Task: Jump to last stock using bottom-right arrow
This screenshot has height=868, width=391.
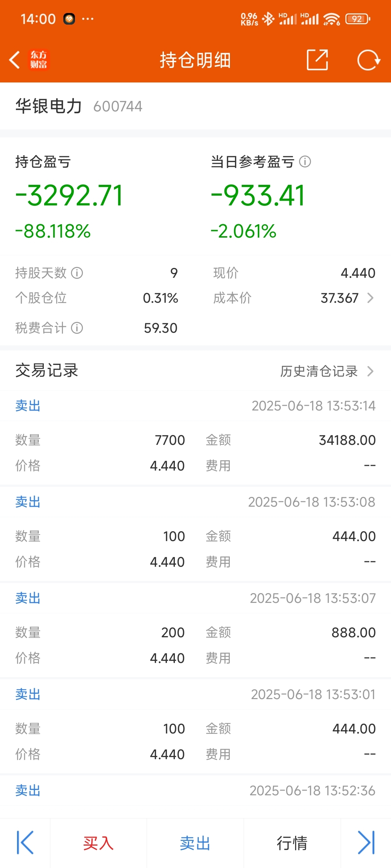Action: (x=366, y=843)
